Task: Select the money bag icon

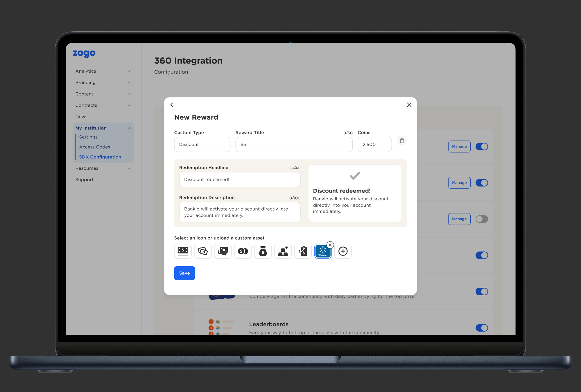Action: (x=263, y=251)
